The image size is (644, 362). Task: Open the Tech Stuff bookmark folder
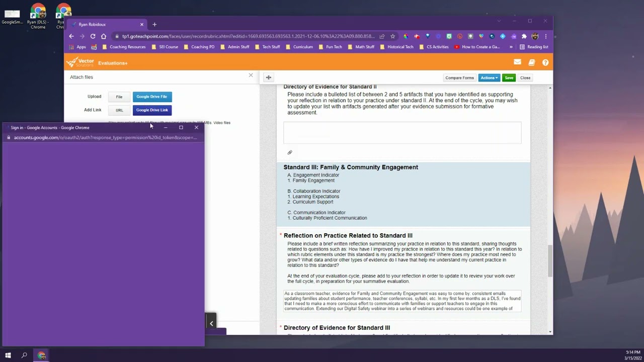[x=268, y=47]
